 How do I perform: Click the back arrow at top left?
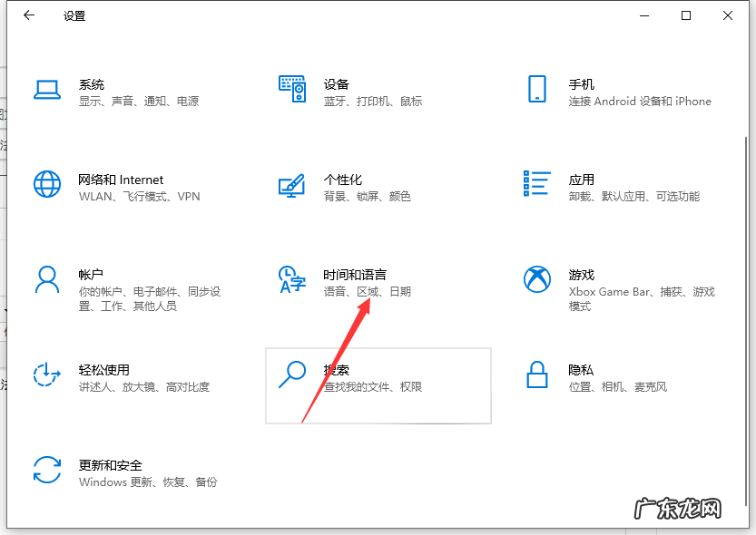pos(27,15)
